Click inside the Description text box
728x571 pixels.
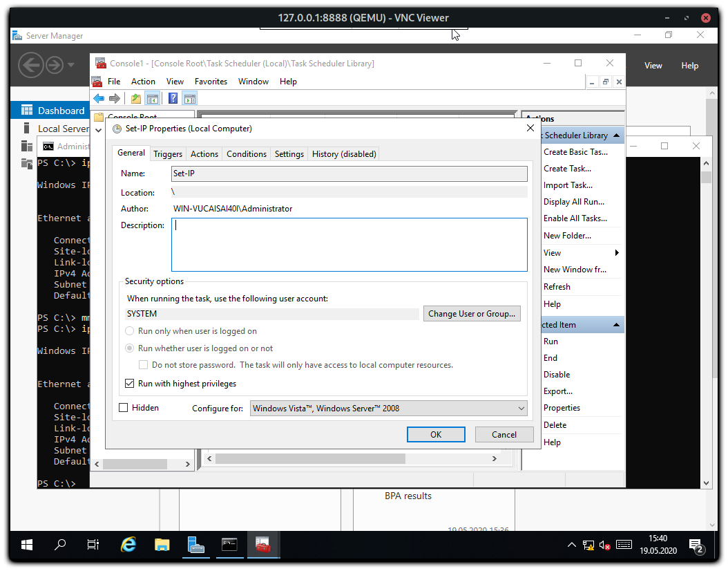tap(349, 245)
